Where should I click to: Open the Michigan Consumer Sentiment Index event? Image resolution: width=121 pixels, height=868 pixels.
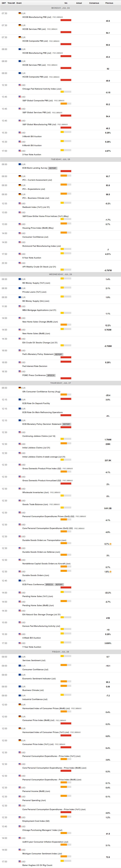(x=42, y=853)
